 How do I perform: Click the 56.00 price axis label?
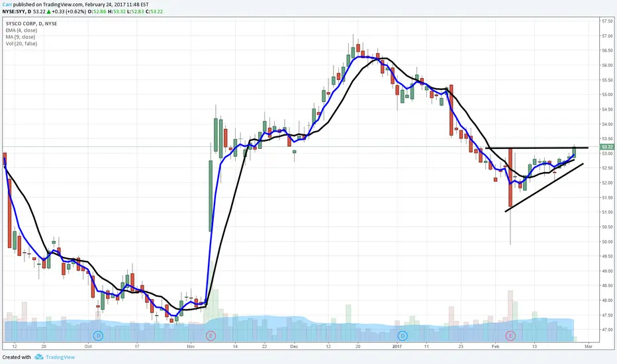click(607, 66)
